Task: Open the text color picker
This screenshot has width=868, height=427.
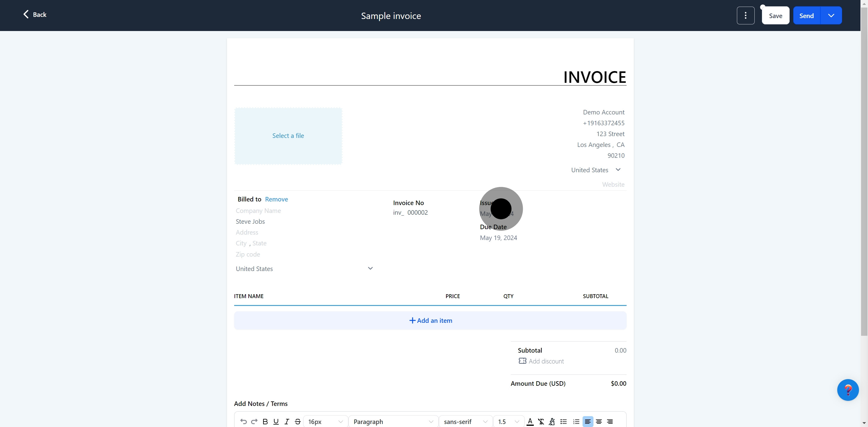Action: coord(530,421)
